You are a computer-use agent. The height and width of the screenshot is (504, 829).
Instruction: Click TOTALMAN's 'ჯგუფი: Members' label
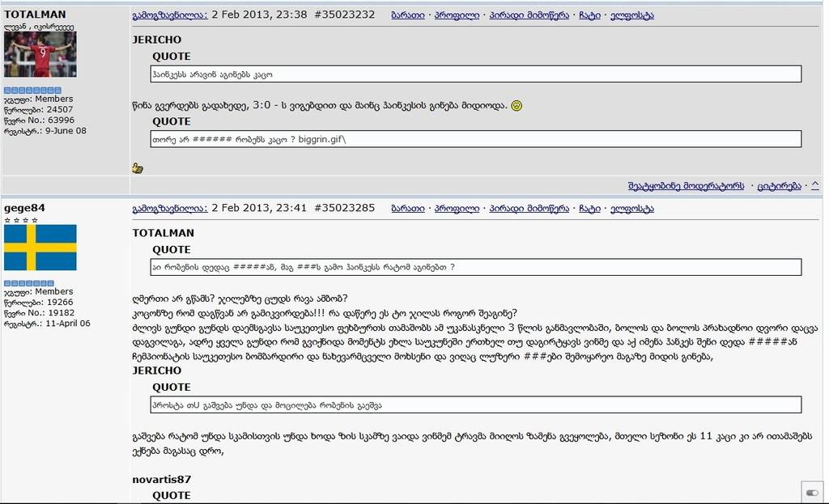pos(39,99)
